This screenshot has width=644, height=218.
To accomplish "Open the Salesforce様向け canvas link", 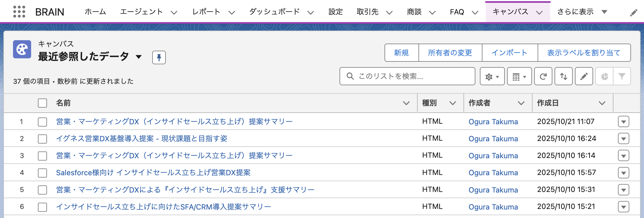I will tap(153, 173).
